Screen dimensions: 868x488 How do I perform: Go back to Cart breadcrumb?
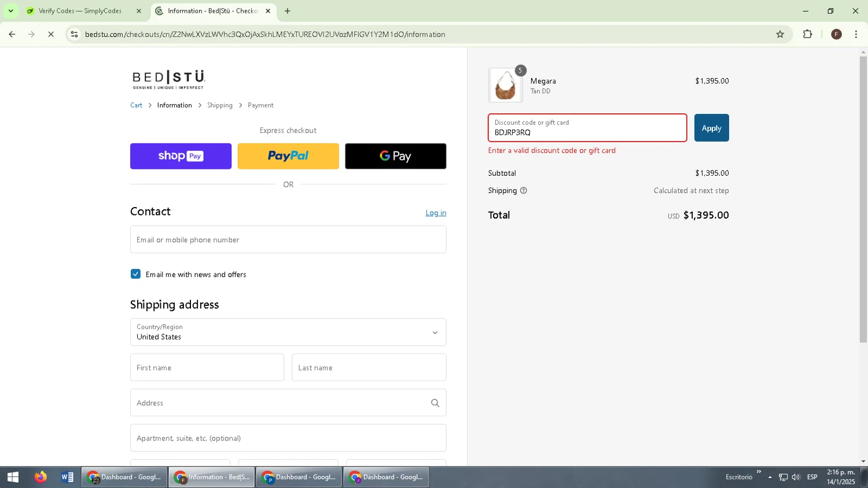(136, 105)
